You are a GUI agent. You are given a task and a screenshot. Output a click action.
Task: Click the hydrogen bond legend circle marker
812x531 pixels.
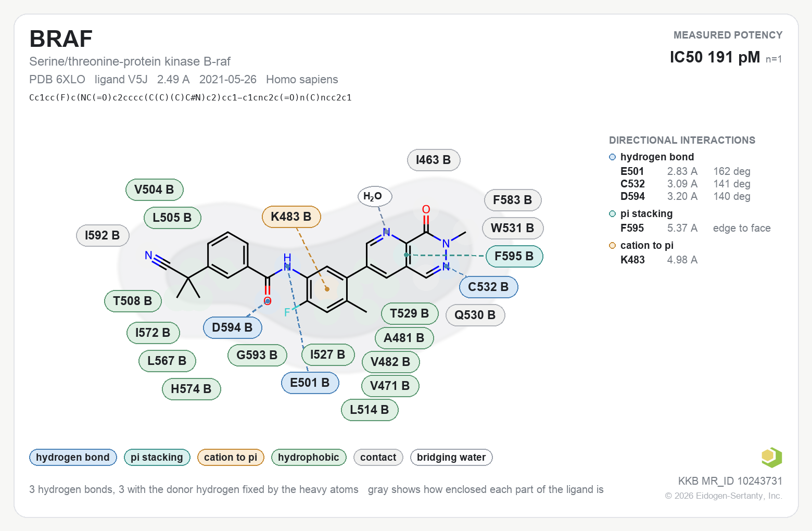tap(613, 157)
